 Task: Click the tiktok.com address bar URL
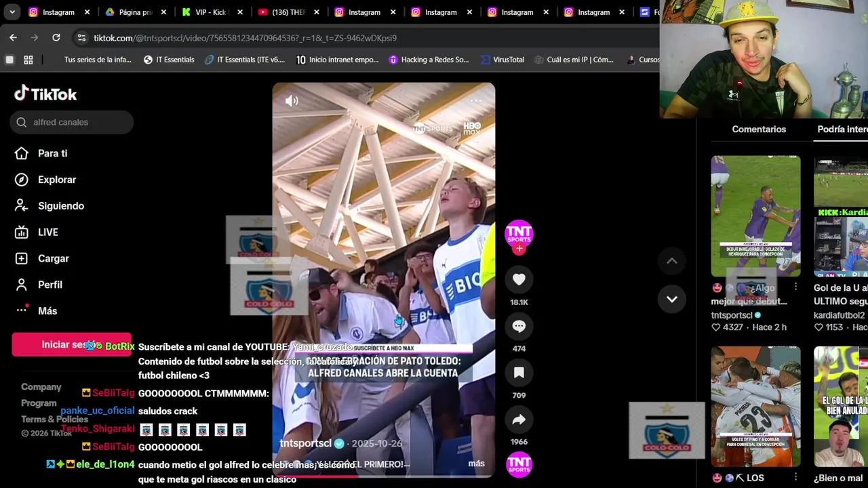pyautogui.click(x=245, y=38)
